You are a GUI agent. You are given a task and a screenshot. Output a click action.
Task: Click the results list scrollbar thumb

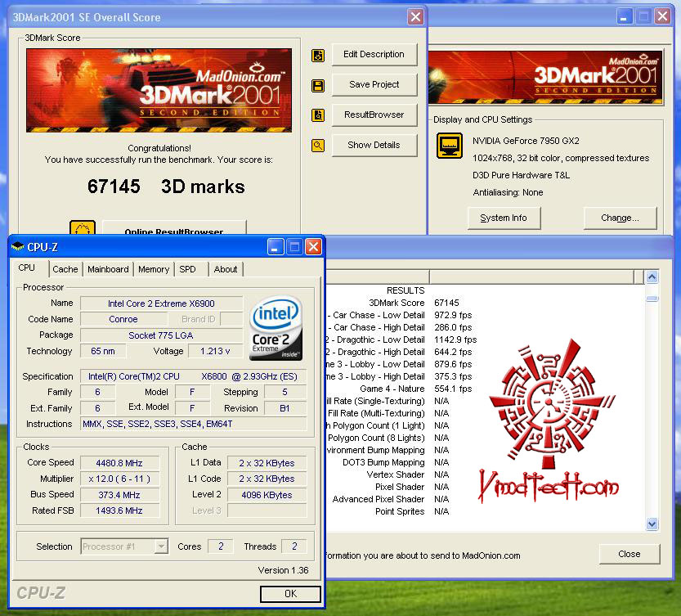[652, 299]
